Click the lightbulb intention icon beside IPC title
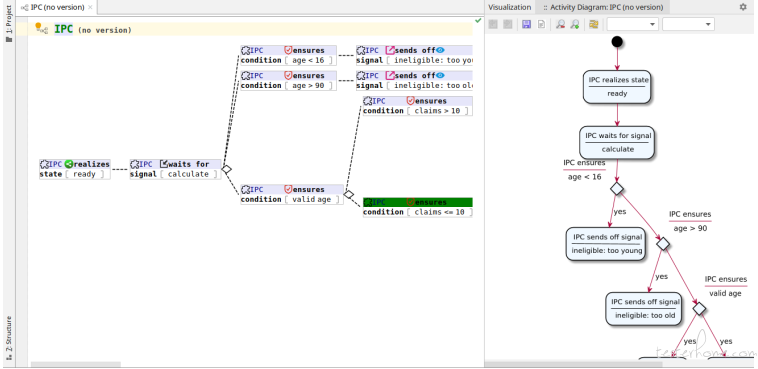 [x=38, y=27]
